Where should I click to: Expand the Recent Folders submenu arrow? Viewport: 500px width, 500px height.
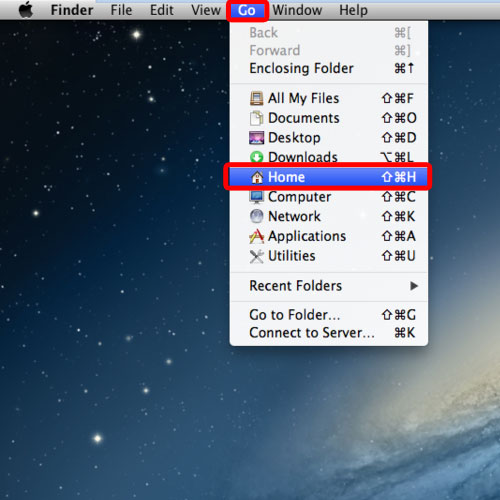414,286
